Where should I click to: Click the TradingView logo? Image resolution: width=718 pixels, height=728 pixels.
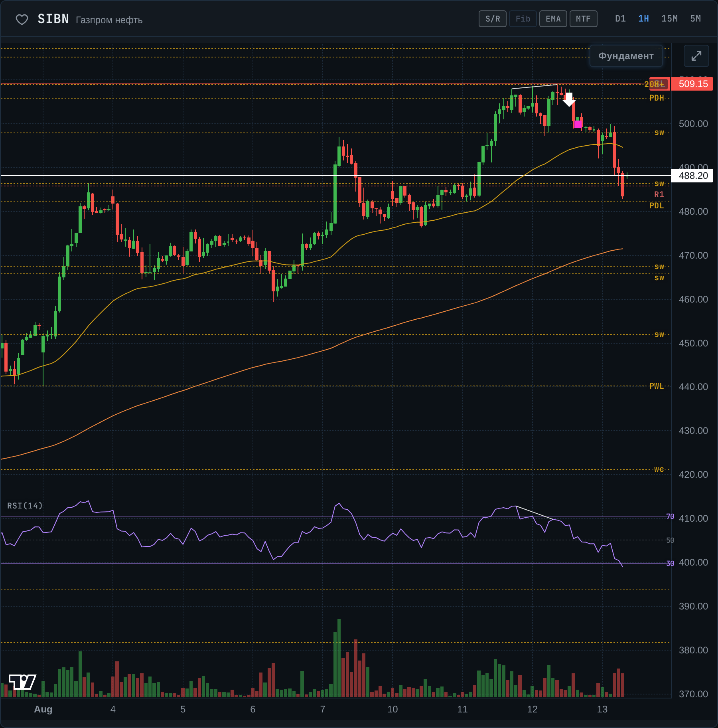click(22, 682)
